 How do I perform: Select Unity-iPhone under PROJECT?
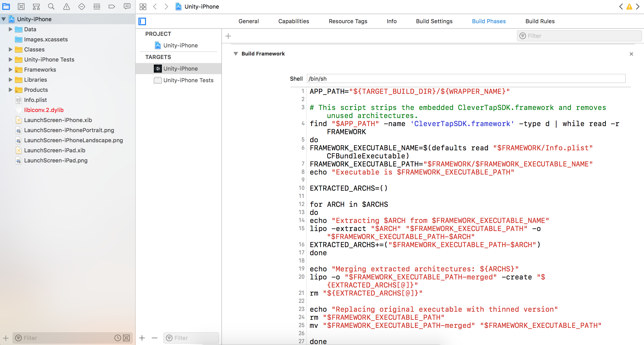click(x=181, y=45)
